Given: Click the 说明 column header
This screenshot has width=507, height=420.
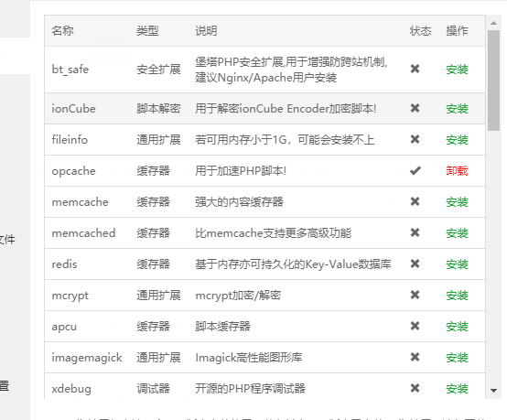Looking at the screenshot, I should [206, 31].
